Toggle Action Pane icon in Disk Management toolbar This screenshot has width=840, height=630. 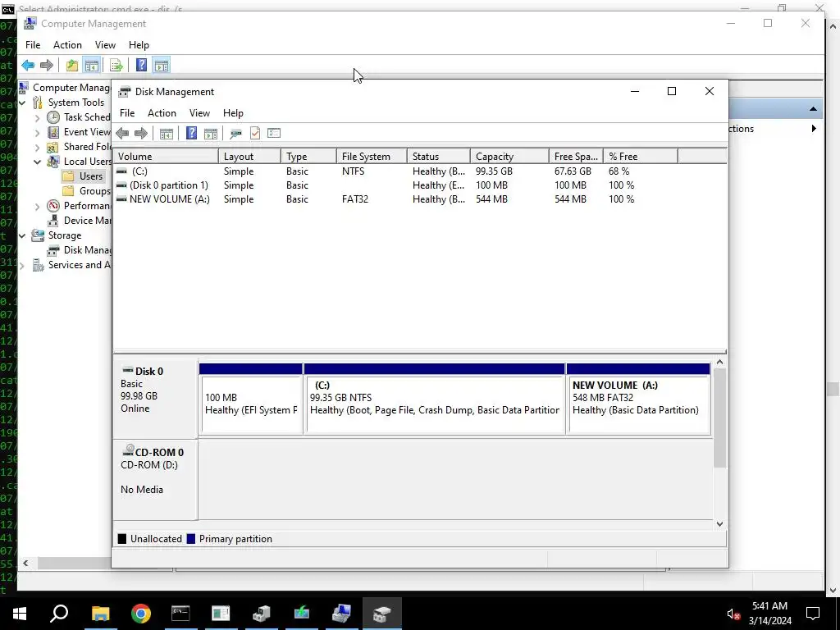click(211, 133)
